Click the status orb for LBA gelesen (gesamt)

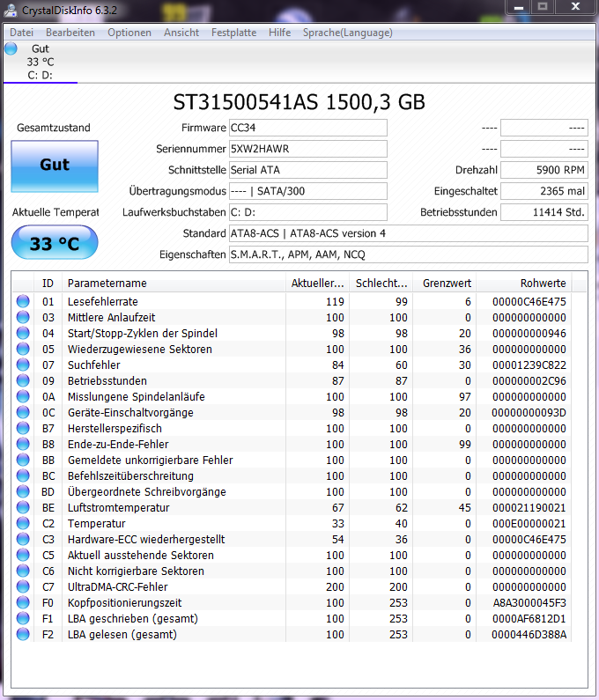click(23, 634)
